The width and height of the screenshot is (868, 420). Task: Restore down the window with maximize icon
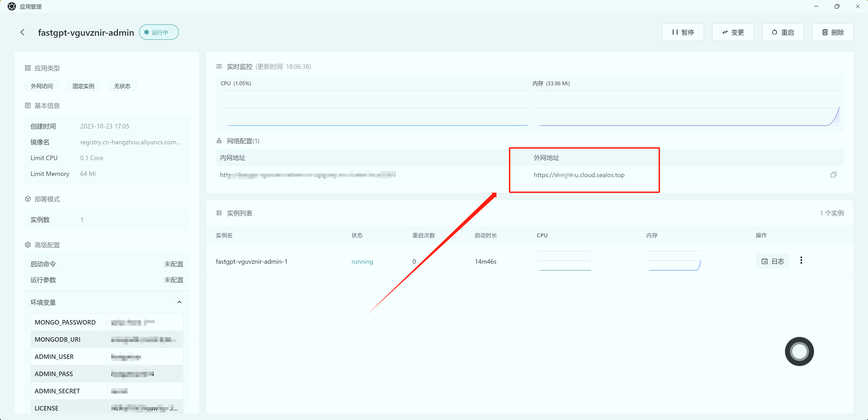pyautogui.click(x=837, y=6)
